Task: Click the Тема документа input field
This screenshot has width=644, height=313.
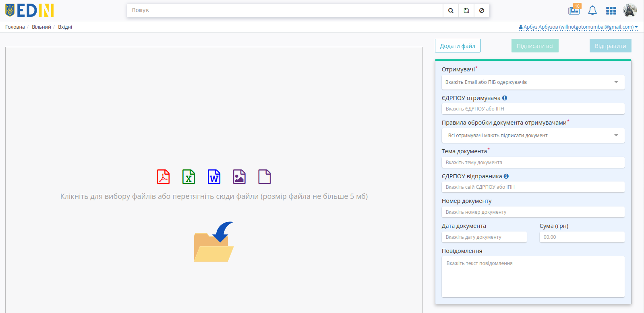Action: [533, 163]
